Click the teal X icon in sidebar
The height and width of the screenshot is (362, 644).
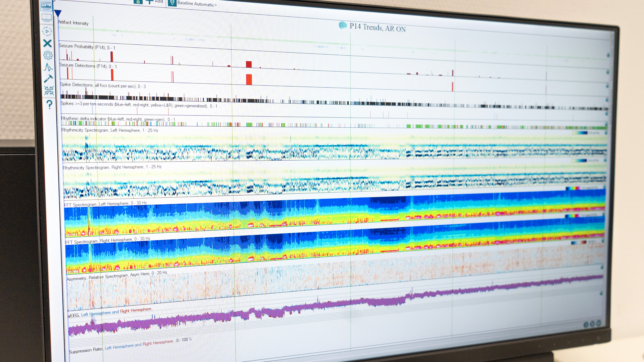click(47, 43)
